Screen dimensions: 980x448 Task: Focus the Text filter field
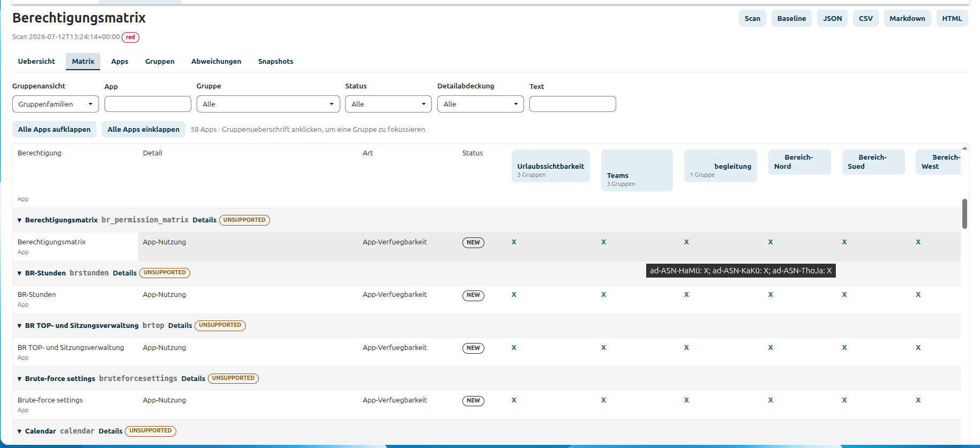click(573, 104)
